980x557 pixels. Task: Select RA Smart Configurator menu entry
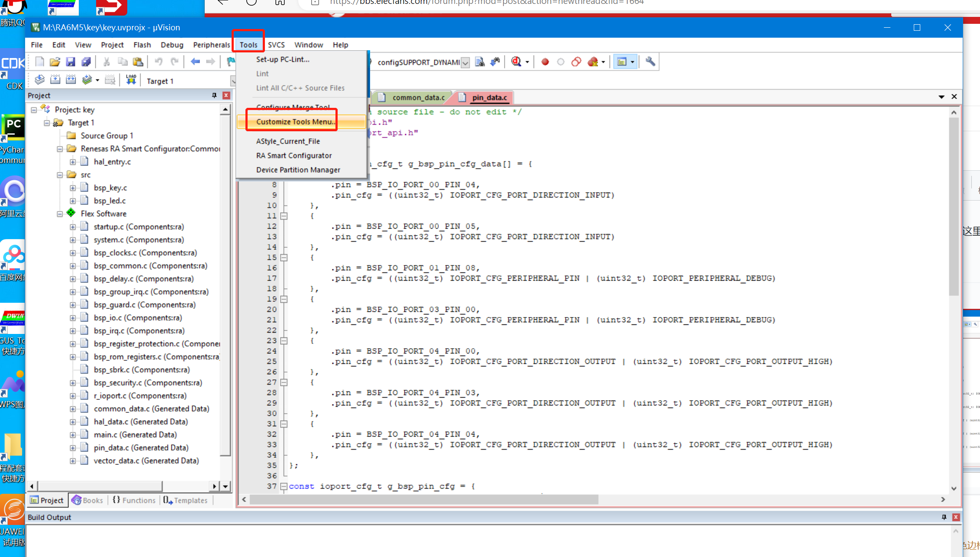pos(301,155)
